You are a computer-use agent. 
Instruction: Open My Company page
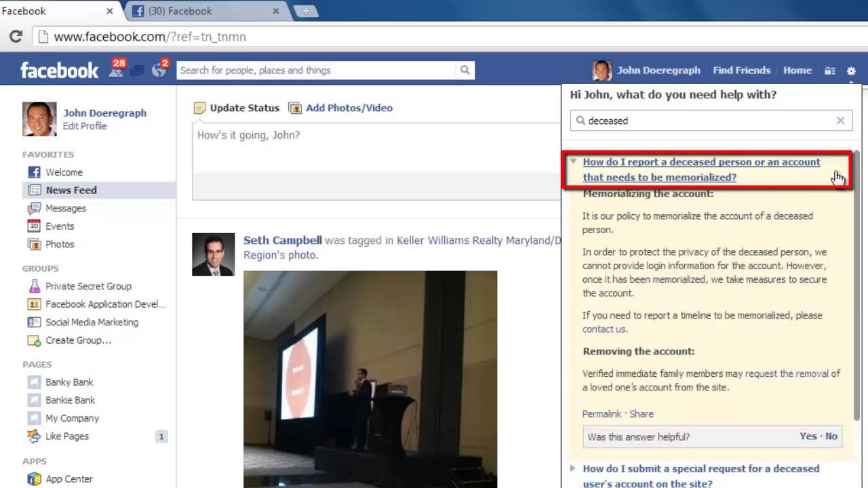pyautogui.click(x=72, y=418)
